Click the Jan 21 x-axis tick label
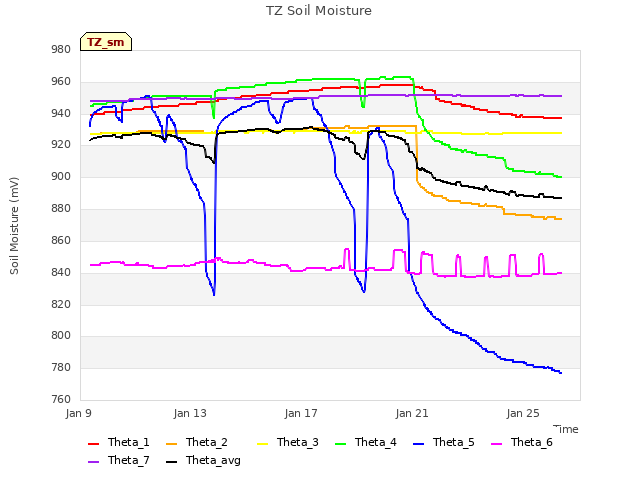Image resolution: width=640 pixels, height=480 pixels. pos(412,413)
